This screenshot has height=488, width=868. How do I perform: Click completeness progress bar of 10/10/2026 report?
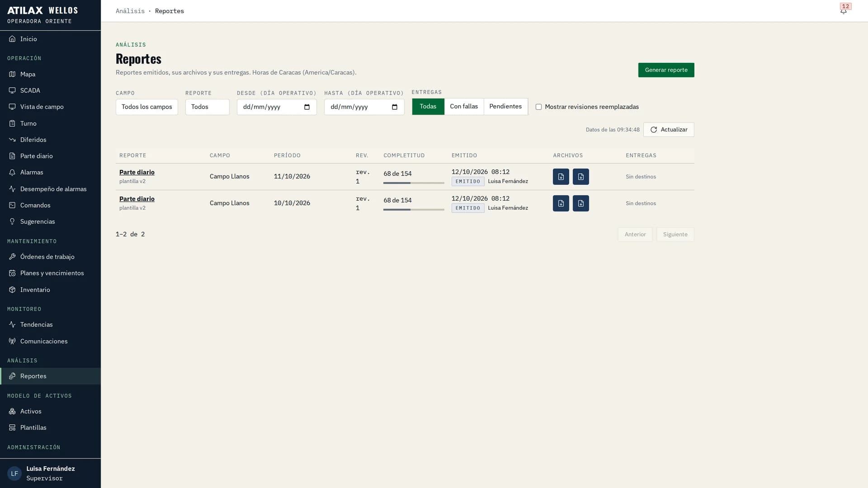(414, 210)
